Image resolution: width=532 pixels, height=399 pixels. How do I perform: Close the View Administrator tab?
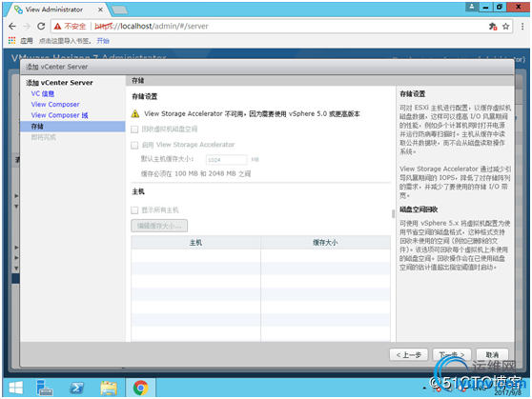click(100, 10)
